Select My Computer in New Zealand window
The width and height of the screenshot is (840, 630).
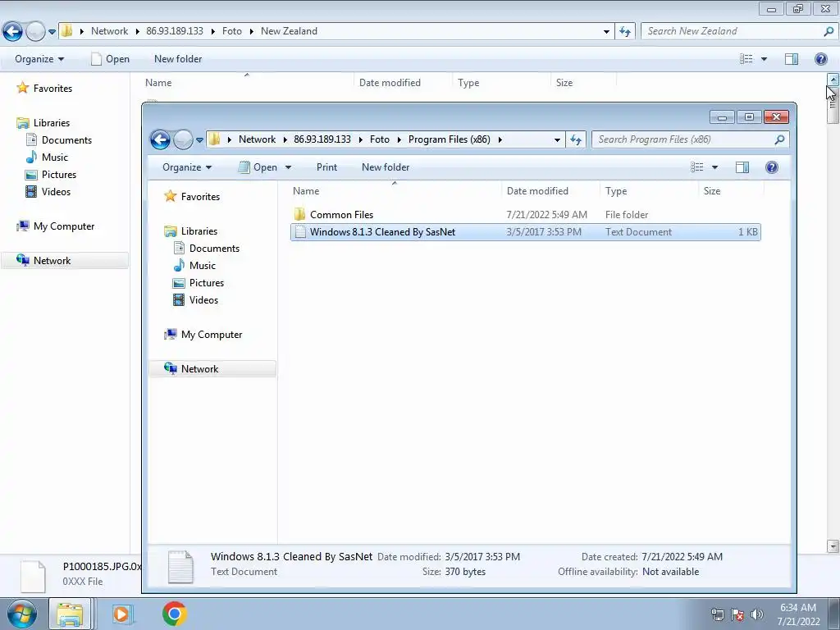[64, 226]
